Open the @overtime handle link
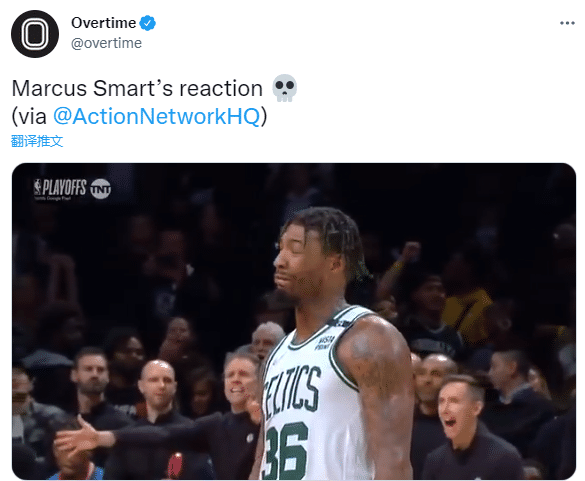This screenshot has height=481, width=585. (106, 43)
